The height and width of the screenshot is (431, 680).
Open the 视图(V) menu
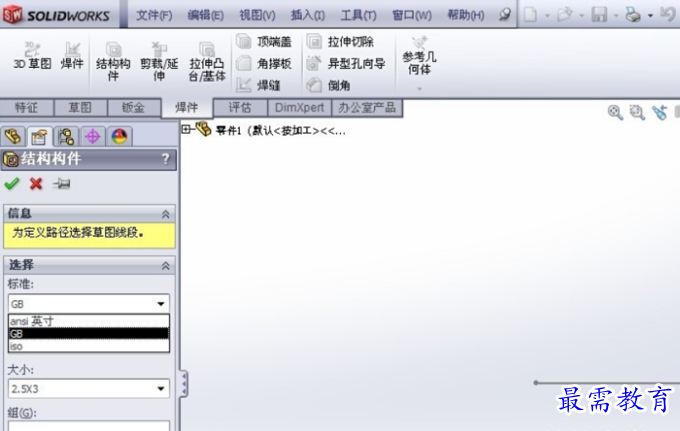pos(257,16)
